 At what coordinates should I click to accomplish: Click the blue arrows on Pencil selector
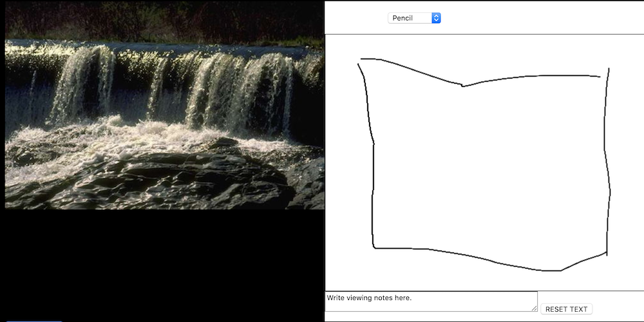coord(436,18)
